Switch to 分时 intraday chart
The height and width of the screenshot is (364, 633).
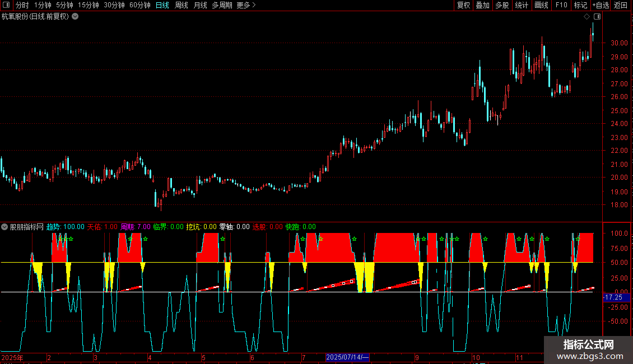coord(22,5)
